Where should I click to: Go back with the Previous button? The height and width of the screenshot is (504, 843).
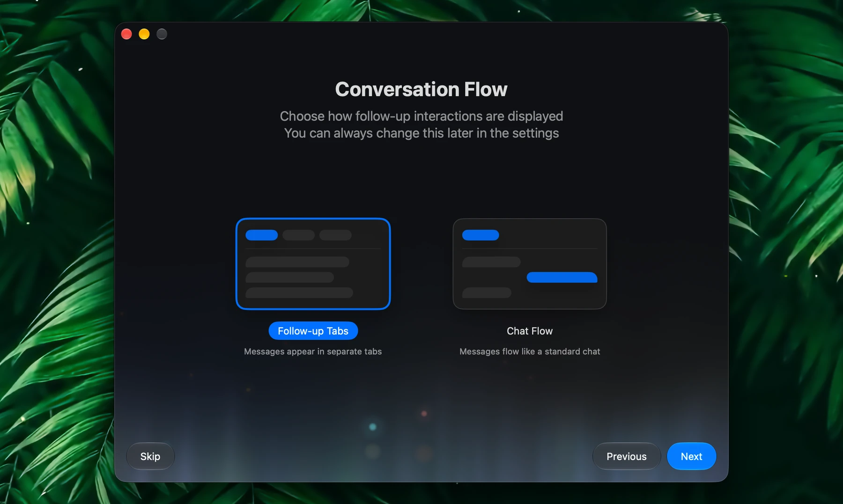[x=626, y=456]
